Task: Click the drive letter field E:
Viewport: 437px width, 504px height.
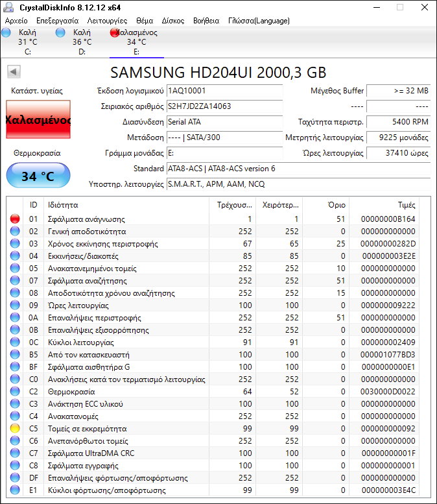Action: tap(224, 153)
